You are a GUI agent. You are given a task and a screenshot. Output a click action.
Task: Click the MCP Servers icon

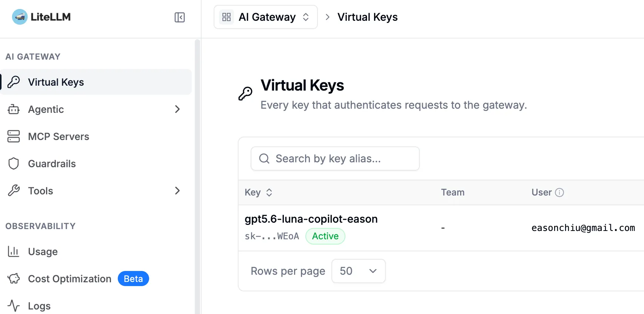point(14,136)
